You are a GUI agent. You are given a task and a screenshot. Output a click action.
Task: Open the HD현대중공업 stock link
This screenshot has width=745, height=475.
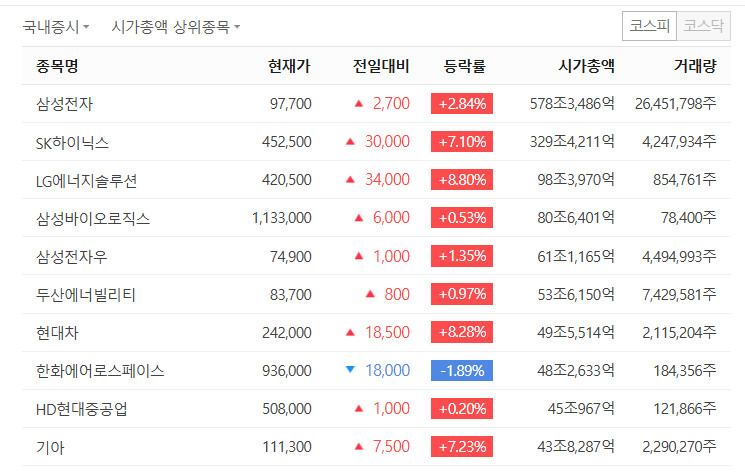pos(82,408)
